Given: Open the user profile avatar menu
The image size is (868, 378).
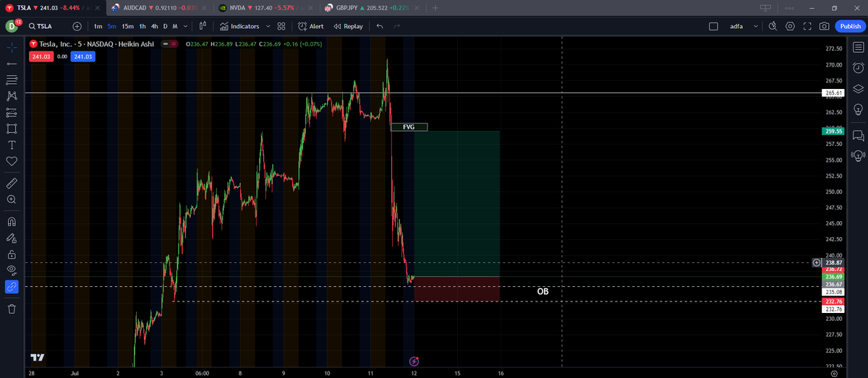Looking at the screenshot, I should (x=12, y=26).
